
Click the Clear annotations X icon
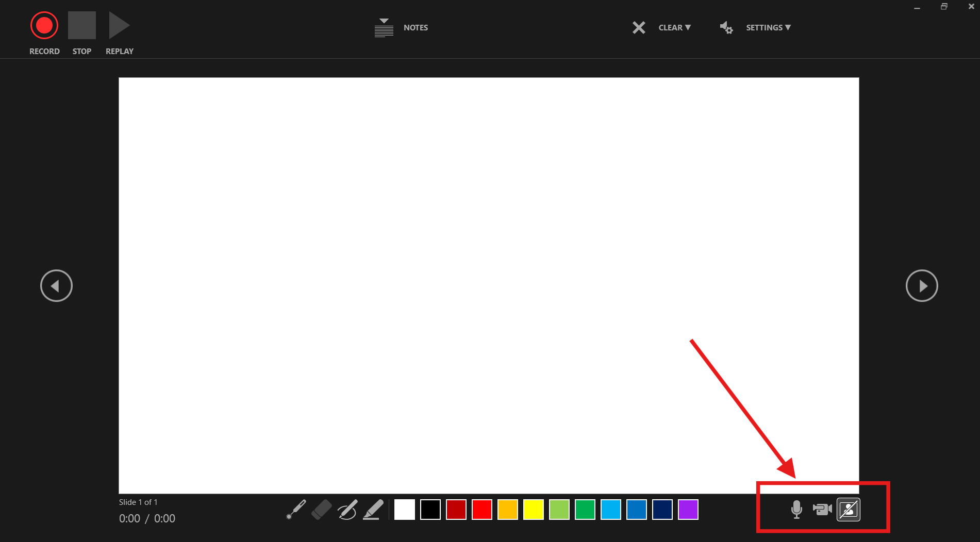(638, 27)
